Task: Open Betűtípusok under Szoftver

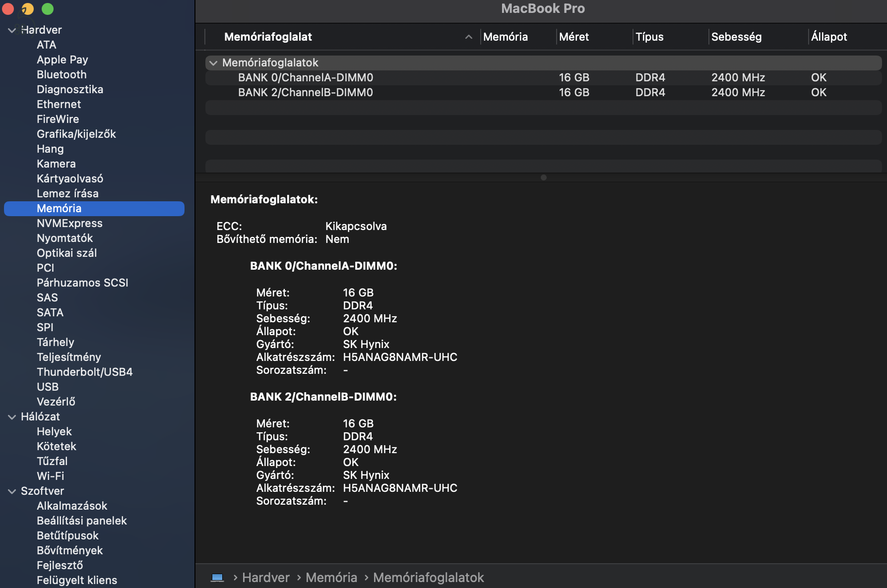Action: point(67,536)
